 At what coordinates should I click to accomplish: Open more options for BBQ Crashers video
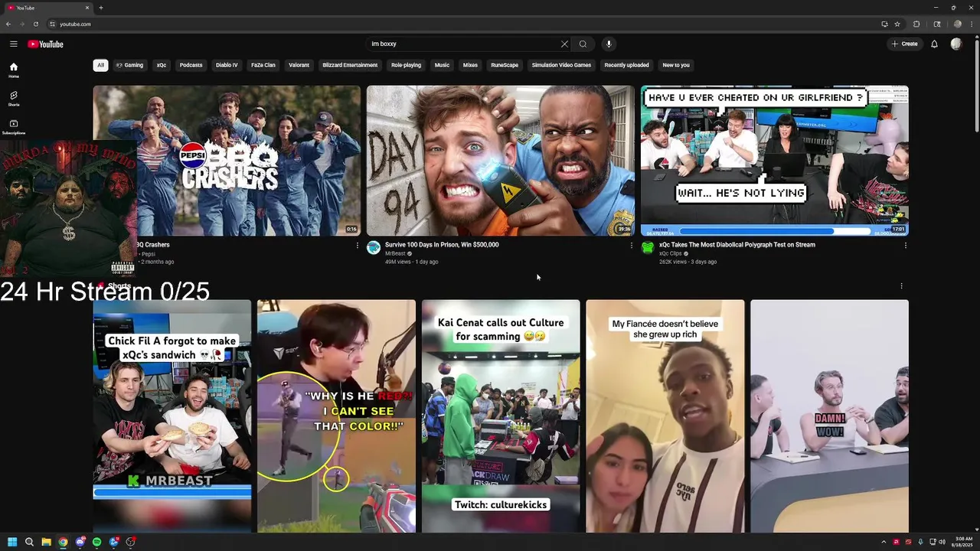pyautogui.click(x=357, y=246)
